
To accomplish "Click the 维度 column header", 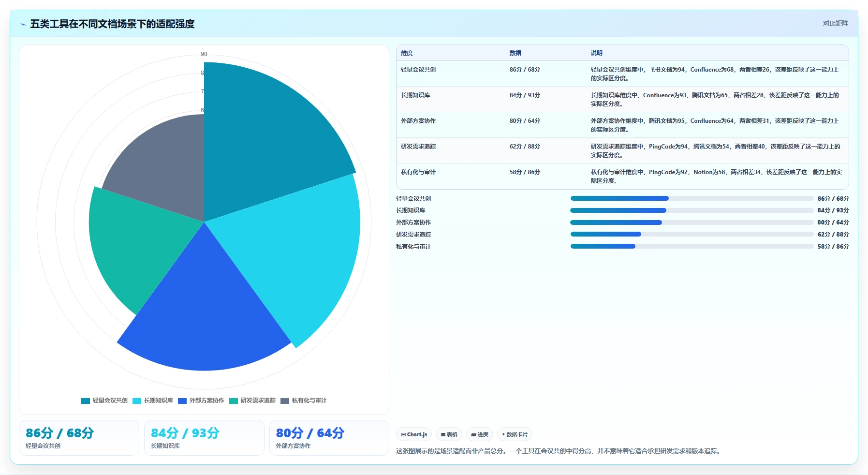I will [x=407, y=53].
